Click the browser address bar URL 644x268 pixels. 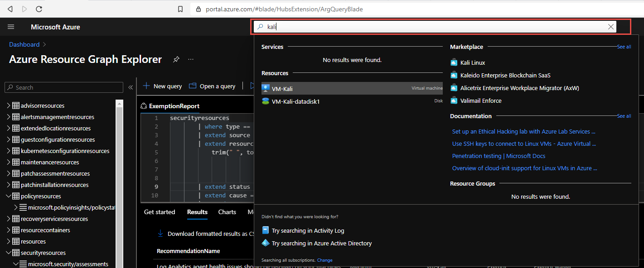coord(284,9)
